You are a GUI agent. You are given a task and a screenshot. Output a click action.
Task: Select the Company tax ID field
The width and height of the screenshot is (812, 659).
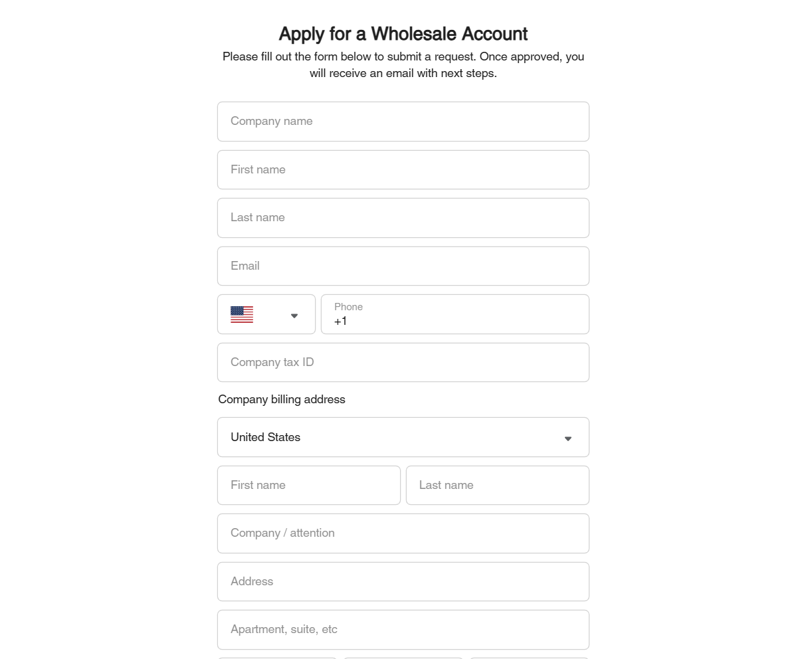tap(403, 362)
